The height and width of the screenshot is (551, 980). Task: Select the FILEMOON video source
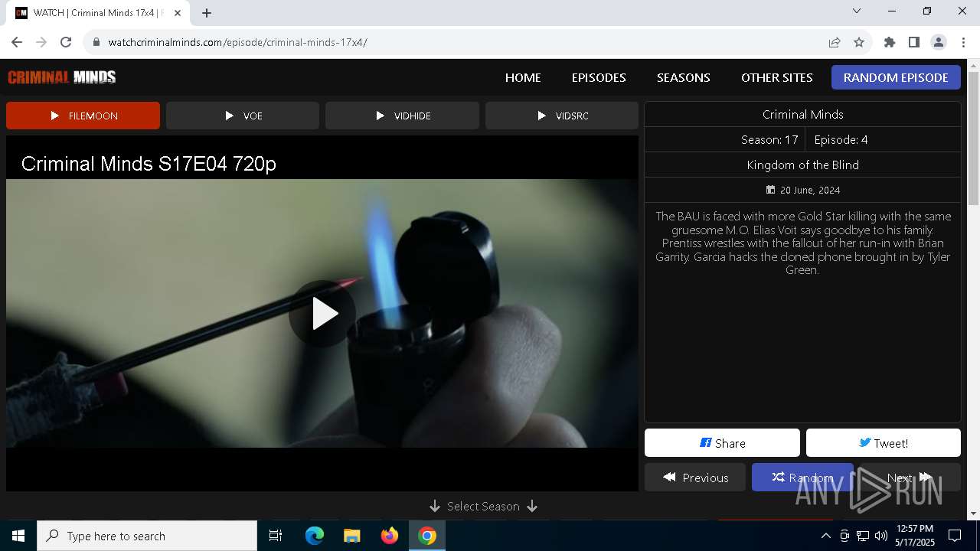coord(83,116)
